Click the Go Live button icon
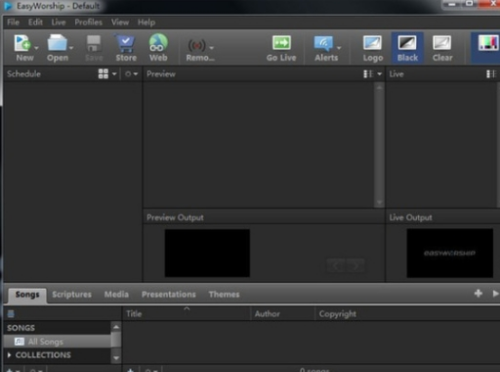Screen dimensions: 500x372 (281, 43)
